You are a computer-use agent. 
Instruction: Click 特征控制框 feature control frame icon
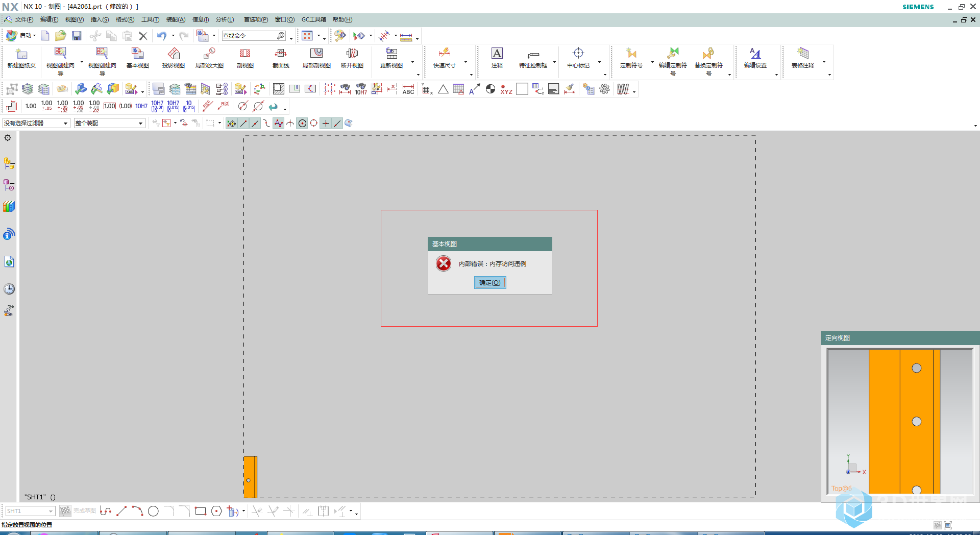point(533,58)
